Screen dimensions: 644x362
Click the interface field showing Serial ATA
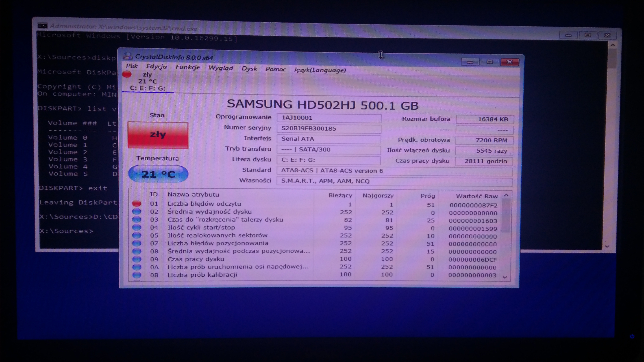tap(329, 139)
